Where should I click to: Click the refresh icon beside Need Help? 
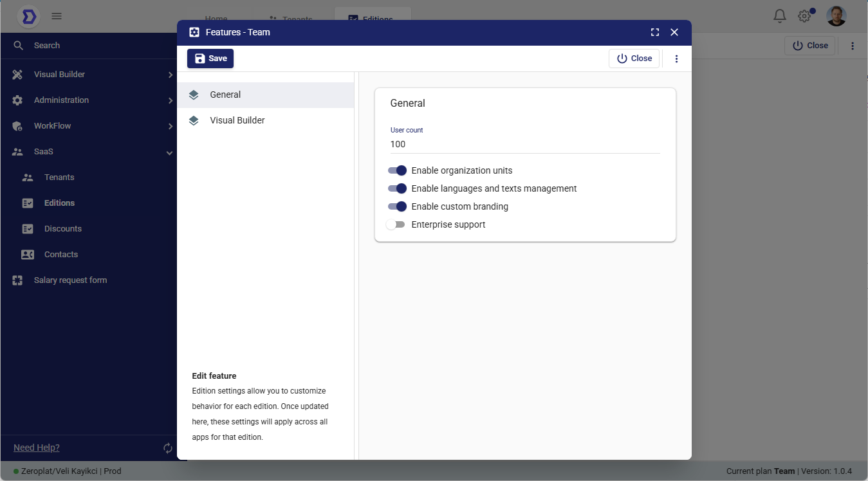pos(168,448)
